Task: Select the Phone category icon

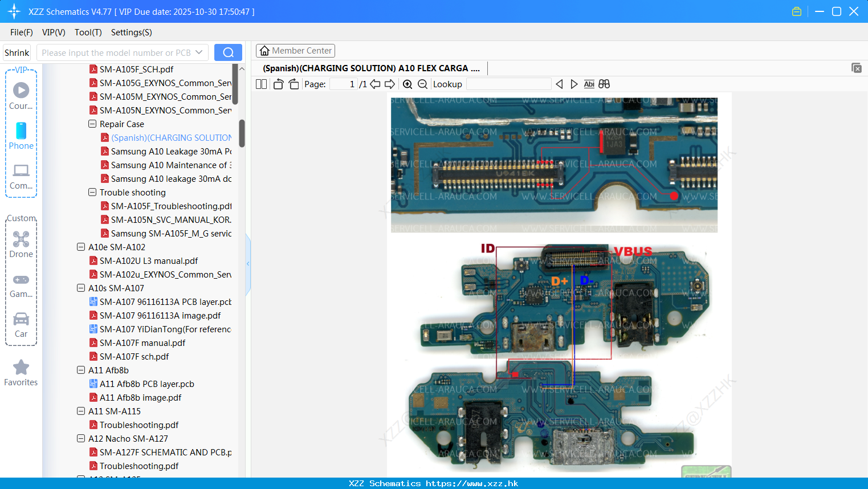Action: [21, 136]
